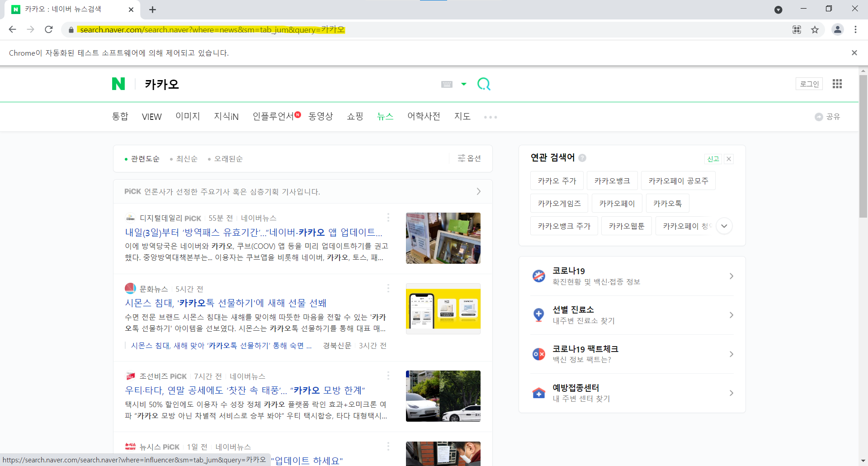The image size is (868, 466).
Task: Open the 동영상 tab
Action: [x=321, y=116]
